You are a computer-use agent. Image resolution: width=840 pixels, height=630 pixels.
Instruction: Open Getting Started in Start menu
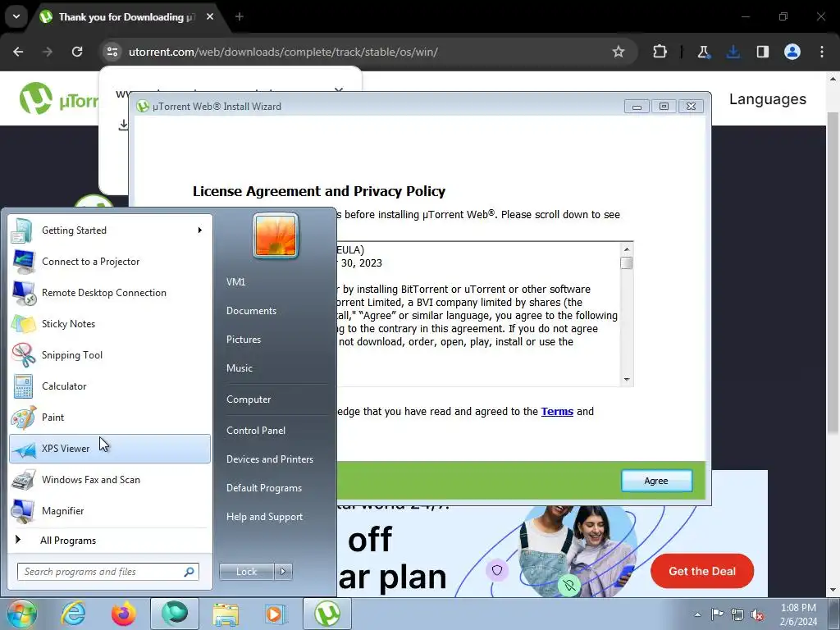(x=110, y=231)
